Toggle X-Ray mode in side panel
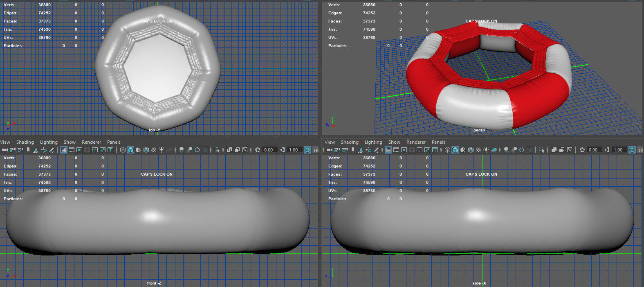The width and height of the screenshot is (644, 287). 554,150
